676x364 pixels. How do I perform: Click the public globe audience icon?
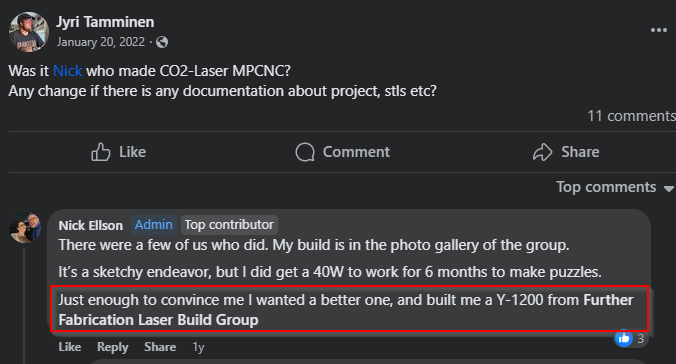click(x=162, y=42)
